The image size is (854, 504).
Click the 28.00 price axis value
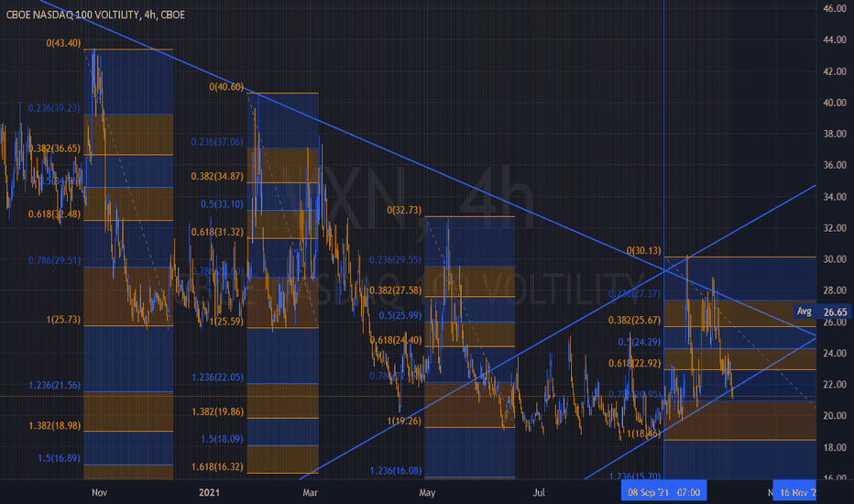point(835,290)
